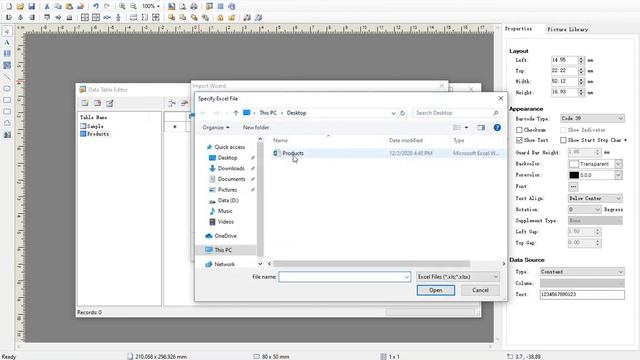The width and height of the screenshot is (640, 360).
Task: Click the delete table icon in Data Table Editor
Action: (x=97, y=103)
